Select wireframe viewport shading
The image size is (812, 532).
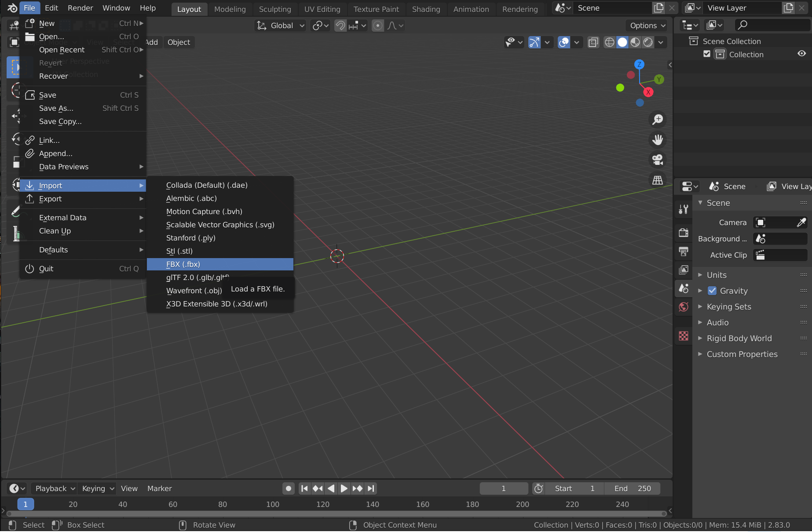610,42
